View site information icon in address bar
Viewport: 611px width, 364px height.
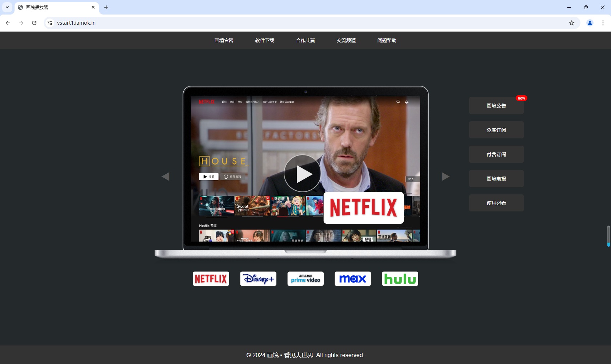[x=50, y=23]
